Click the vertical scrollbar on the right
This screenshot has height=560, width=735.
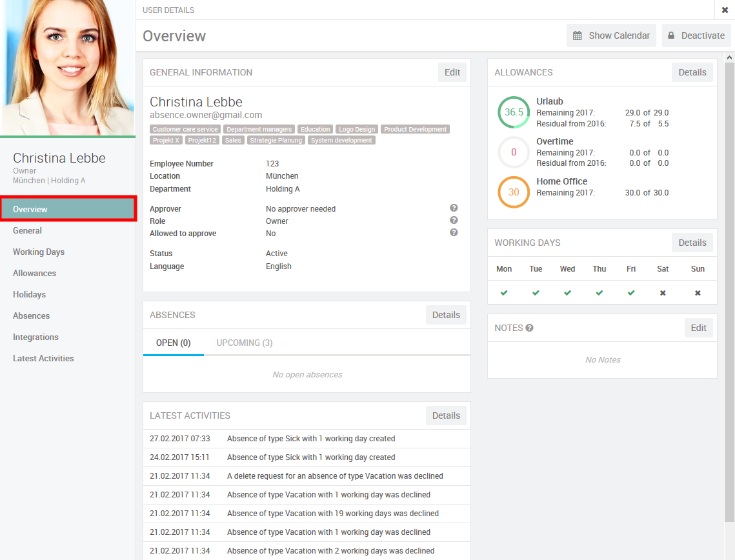(730, 290)
